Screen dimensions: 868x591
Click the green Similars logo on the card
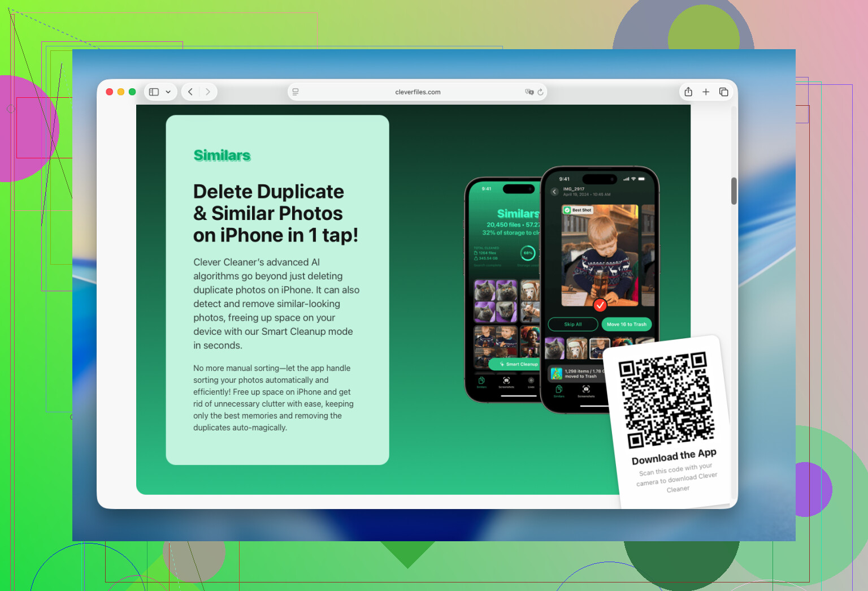point(222,156)
